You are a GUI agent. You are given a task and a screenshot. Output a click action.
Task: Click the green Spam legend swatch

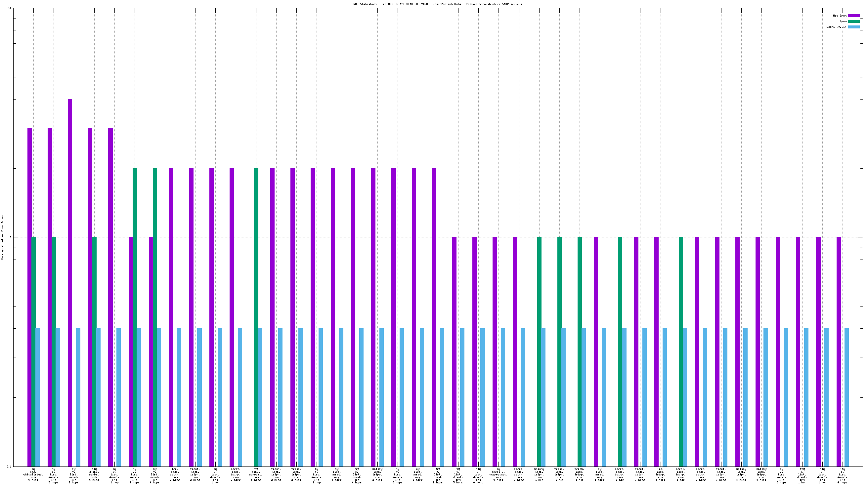853,21
